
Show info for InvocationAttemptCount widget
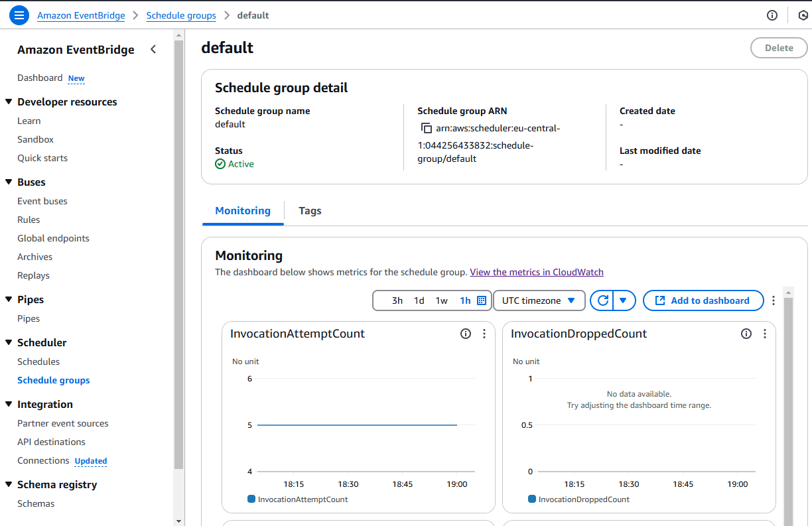coord(466,334)
